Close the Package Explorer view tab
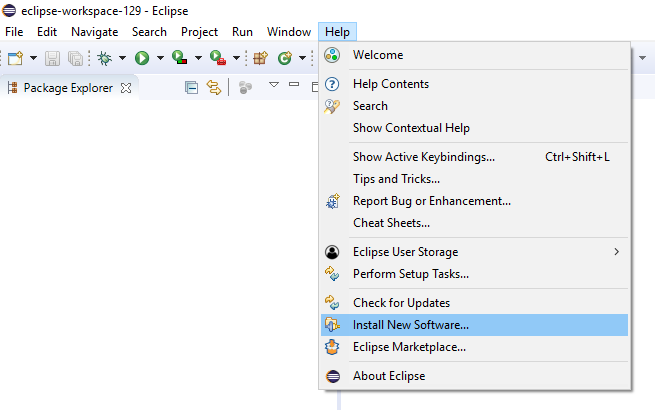Screen dimensions: 655x410 click(x=126, y=87)
